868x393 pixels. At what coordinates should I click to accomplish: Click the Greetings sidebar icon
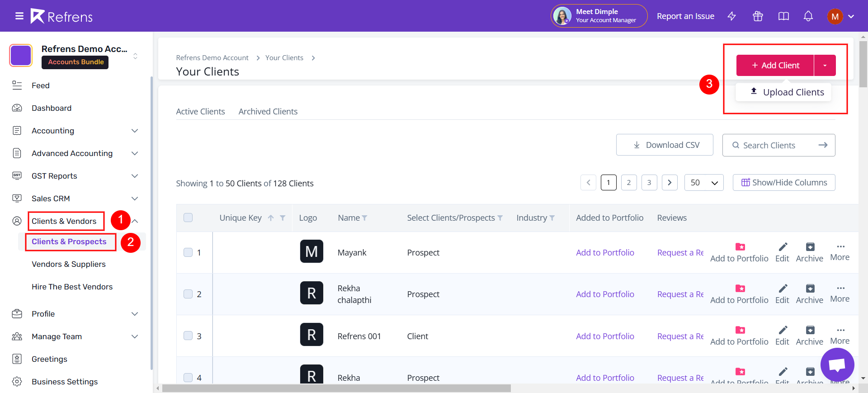(x=17, y=359)
